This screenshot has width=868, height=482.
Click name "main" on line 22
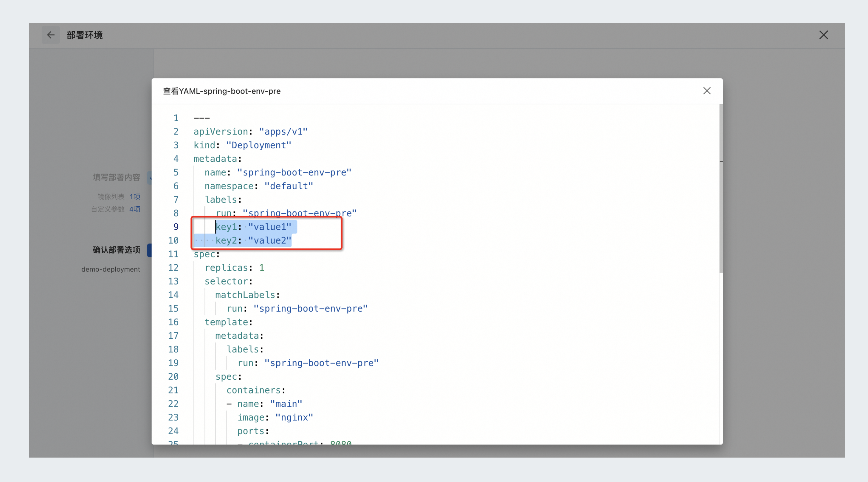click(269, 404)
